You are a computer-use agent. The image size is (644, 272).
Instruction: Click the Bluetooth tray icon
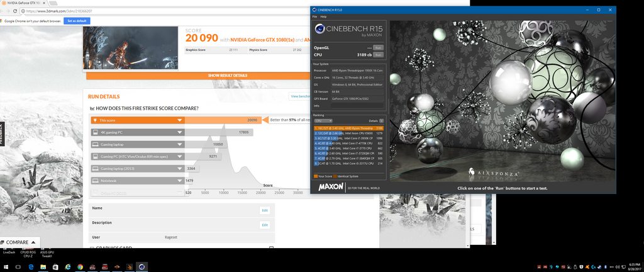(x=606, y=267)
